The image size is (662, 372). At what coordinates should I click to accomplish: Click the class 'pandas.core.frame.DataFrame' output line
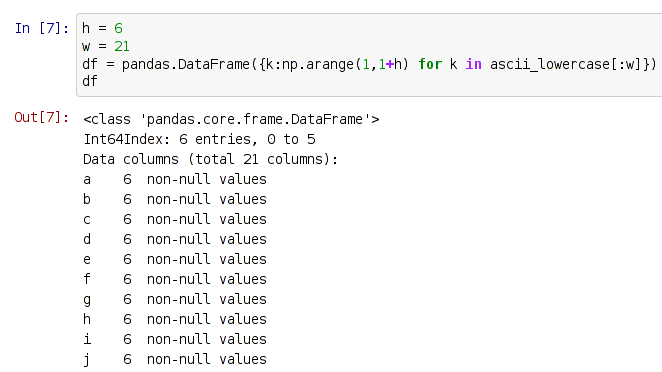click(x=231, y=119)
